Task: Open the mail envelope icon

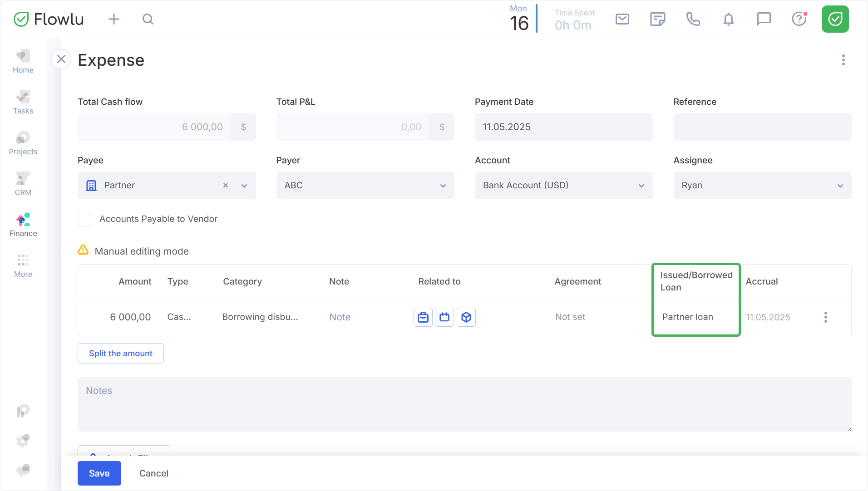Action: click(622, 19)
